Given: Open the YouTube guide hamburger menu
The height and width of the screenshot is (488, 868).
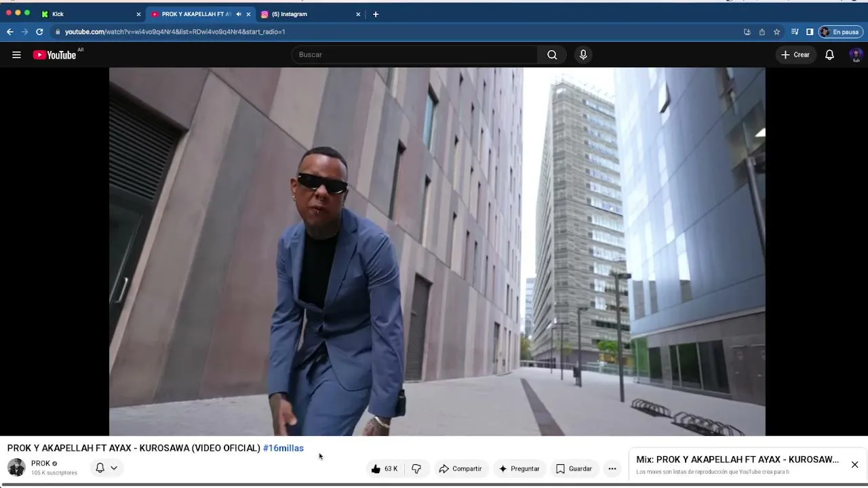Looking at the screenshot, I should pos(16,55).
